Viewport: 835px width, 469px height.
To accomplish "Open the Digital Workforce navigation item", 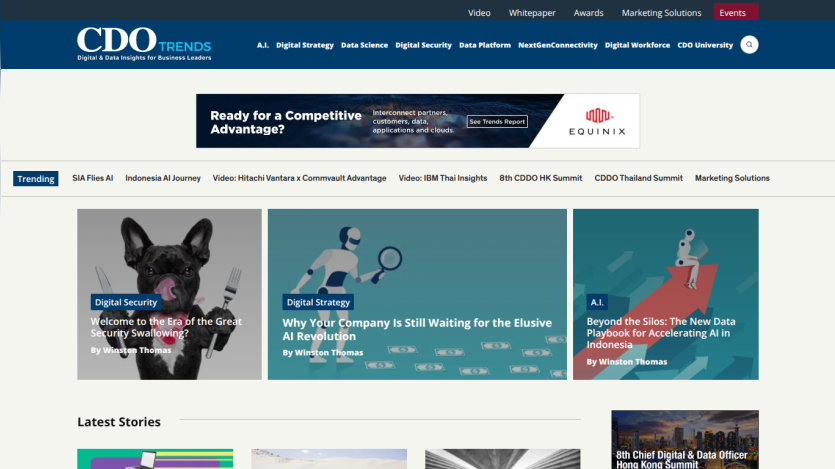I will (x=637, y=45).
